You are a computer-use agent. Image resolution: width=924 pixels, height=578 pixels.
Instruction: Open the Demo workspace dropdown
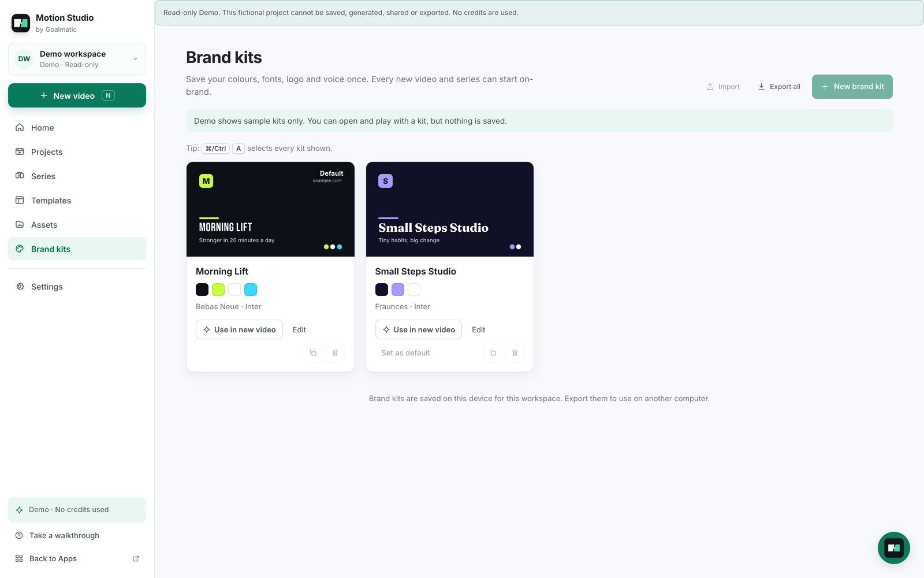coord(77,59)
